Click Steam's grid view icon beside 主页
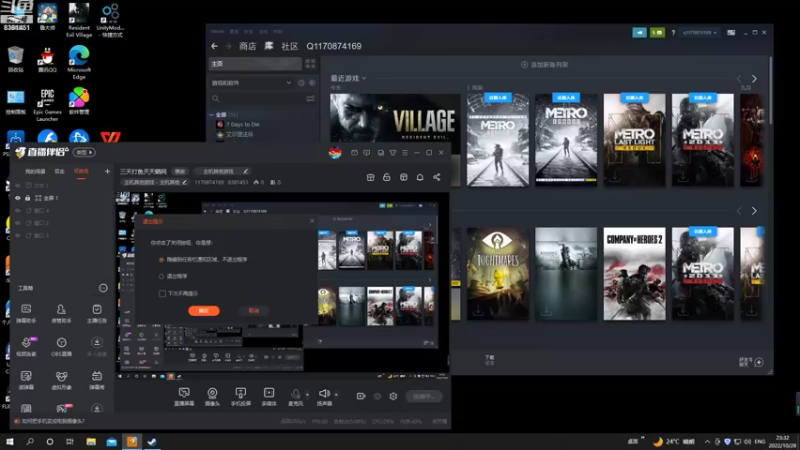The height and width of the screenshot is (450, 800). 310,64
